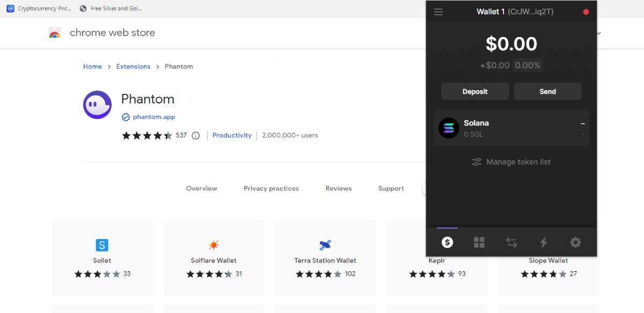Click the Send button
644x313 pixels.
click(547, 92)
